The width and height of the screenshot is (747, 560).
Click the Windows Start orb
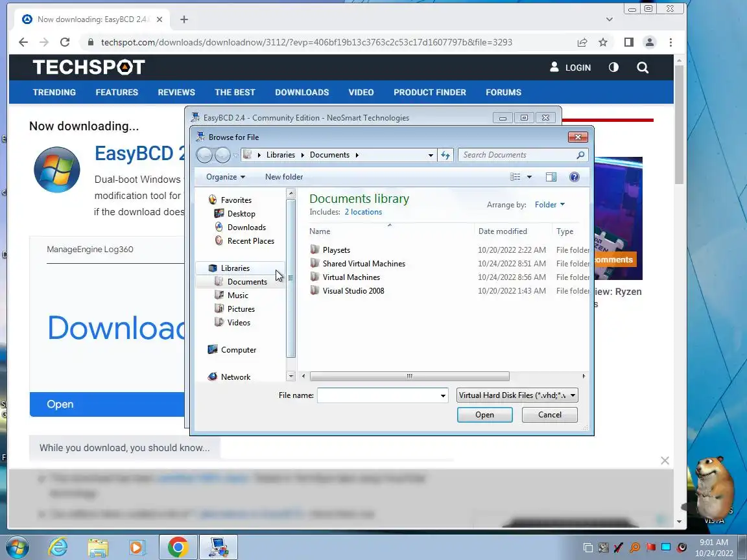coord(17,547)
